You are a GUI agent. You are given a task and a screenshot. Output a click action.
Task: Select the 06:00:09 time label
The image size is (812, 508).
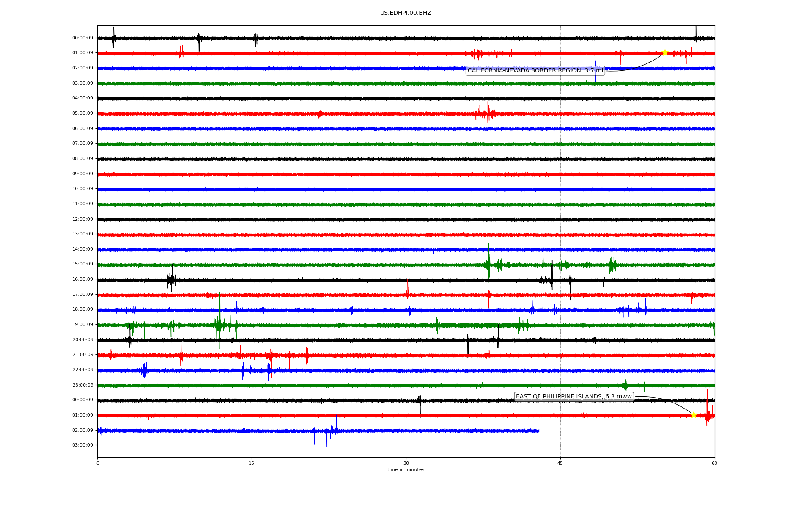pyautogui.click(x=82, y=129)
